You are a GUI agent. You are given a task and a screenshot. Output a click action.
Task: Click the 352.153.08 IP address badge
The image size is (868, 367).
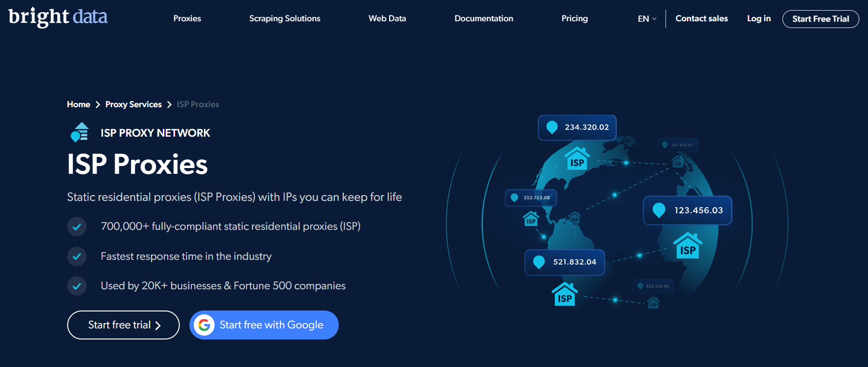[x=531, y=198]
